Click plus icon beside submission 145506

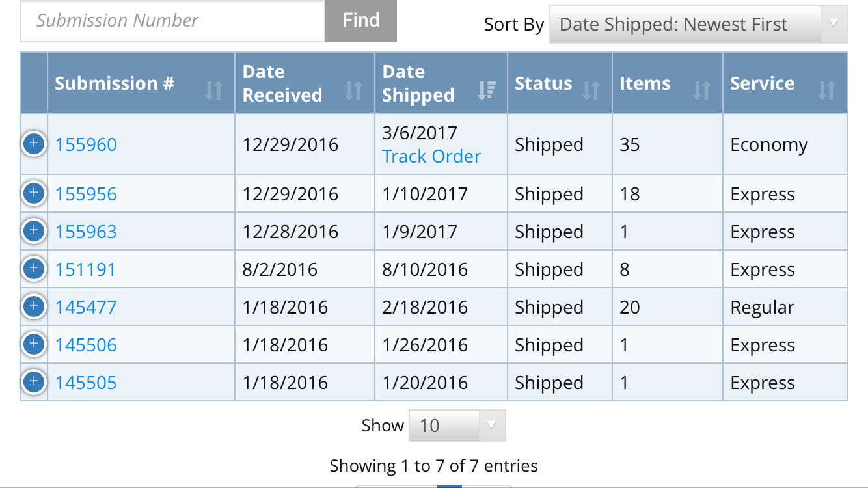pos(34,344)
